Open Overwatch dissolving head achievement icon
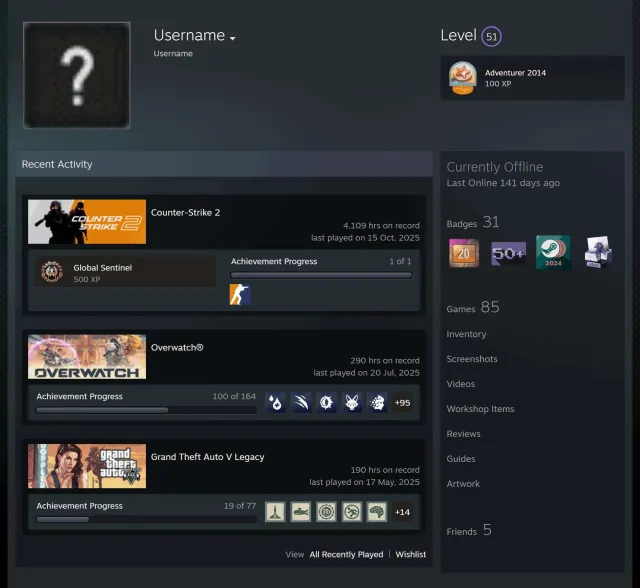640x588 pixels. click(x=377, y=403)
